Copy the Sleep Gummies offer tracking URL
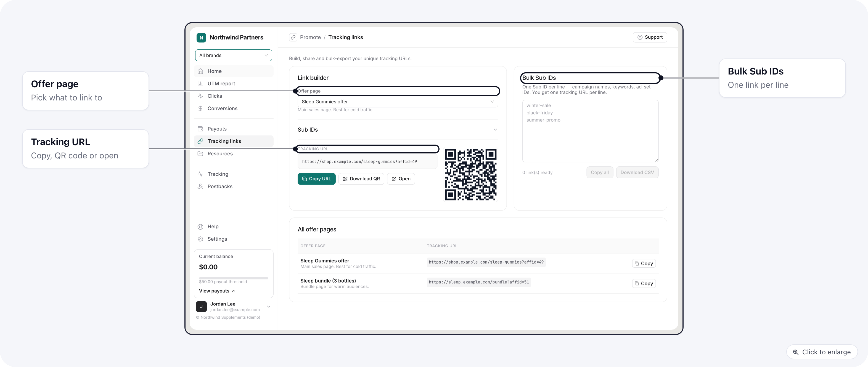The width and height of the screenshot is (868, 367). pyautogui.click(x=644, y=264)
